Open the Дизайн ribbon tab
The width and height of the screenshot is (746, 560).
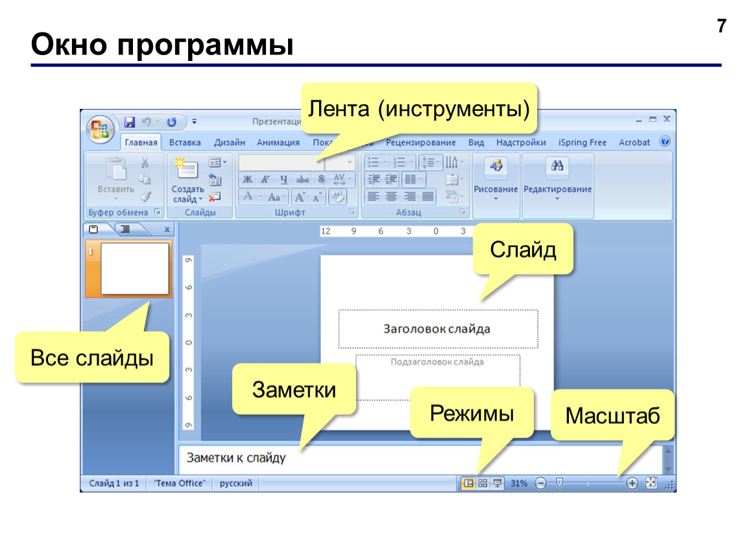(x=230, y=142)
